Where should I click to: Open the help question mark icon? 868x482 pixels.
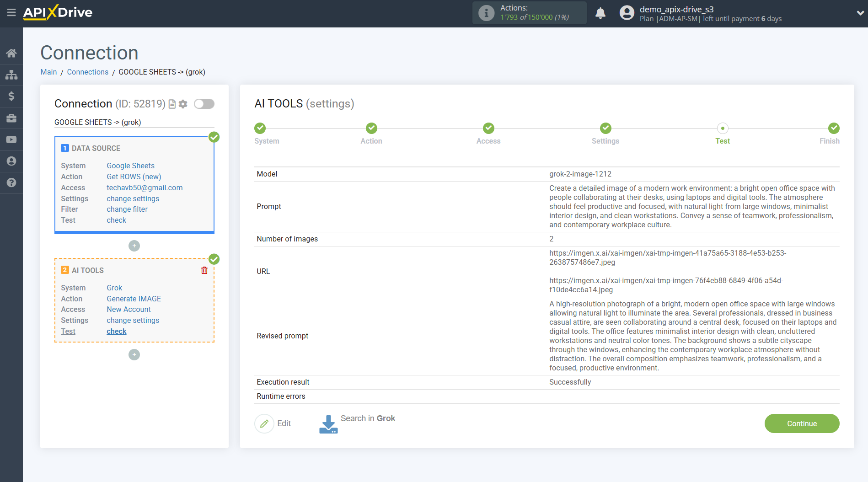tap(11, 182)
